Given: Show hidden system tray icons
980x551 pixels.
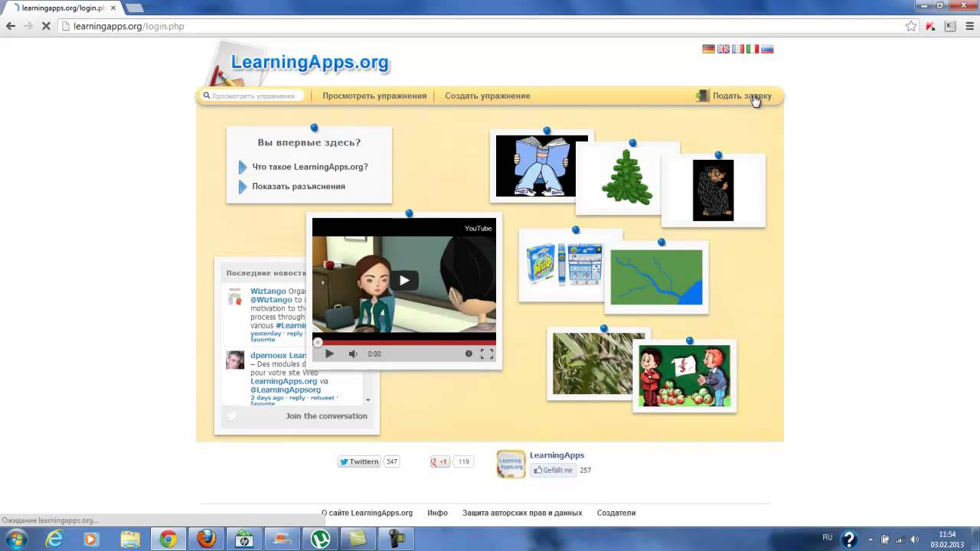Looking at the screenshot, I should pyautogui.click(x=871, y=539).
